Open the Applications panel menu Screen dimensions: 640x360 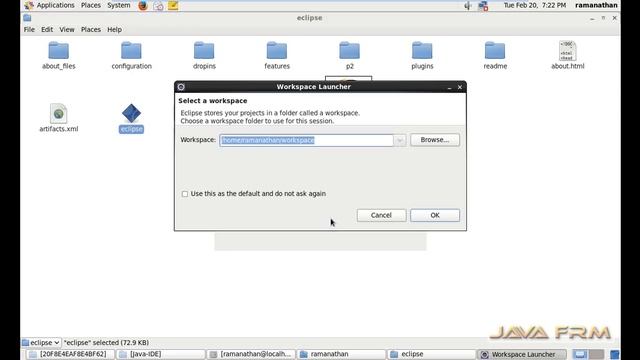(x=56, y=5)
